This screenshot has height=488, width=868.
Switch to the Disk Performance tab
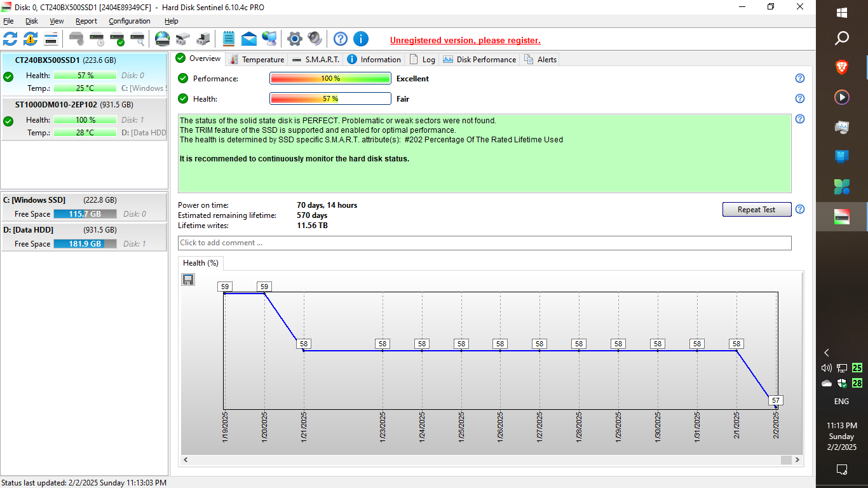coord(480,59)
